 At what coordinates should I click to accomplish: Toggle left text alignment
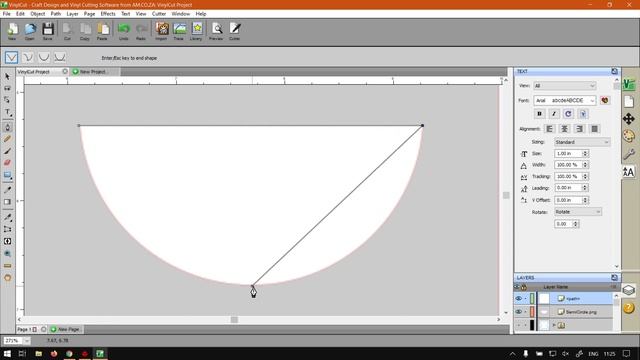(x=550, y=129)
